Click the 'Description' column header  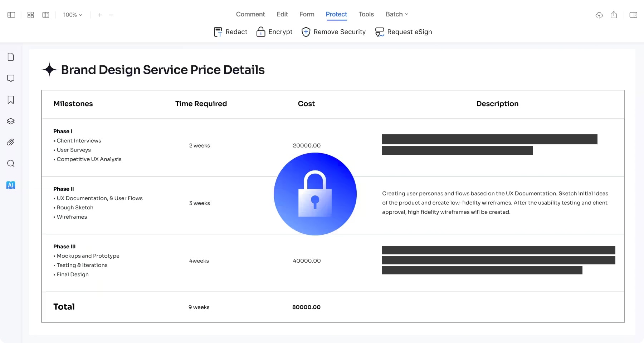pyautogui.click(x=497, y=104)
